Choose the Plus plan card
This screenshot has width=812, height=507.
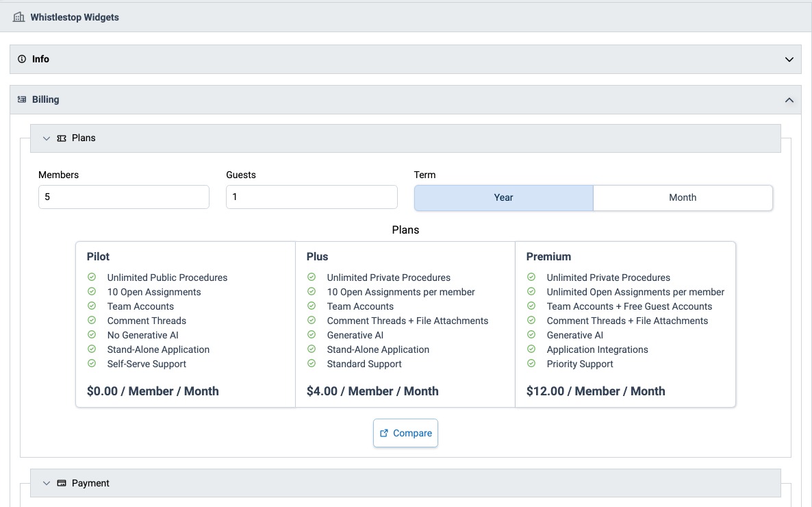405,325
